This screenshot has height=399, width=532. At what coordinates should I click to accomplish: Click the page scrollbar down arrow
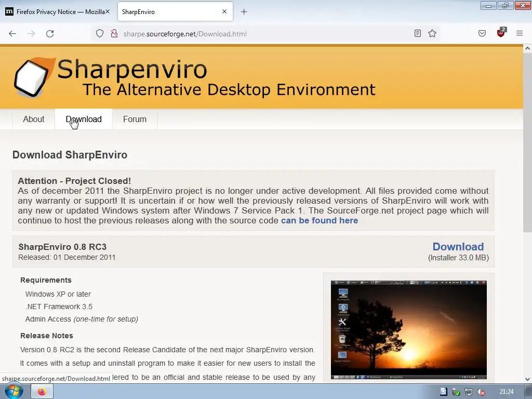(x=527, y=379)
